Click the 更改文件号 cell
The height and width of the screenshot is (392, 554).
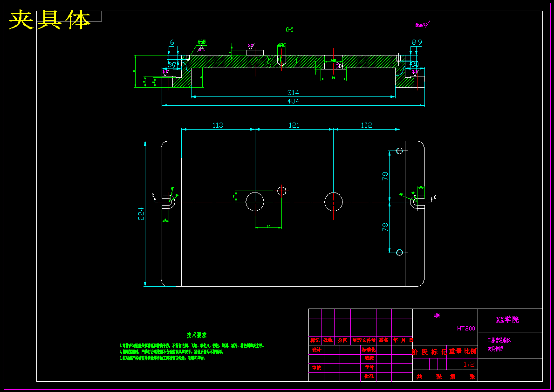coord(363,340)
